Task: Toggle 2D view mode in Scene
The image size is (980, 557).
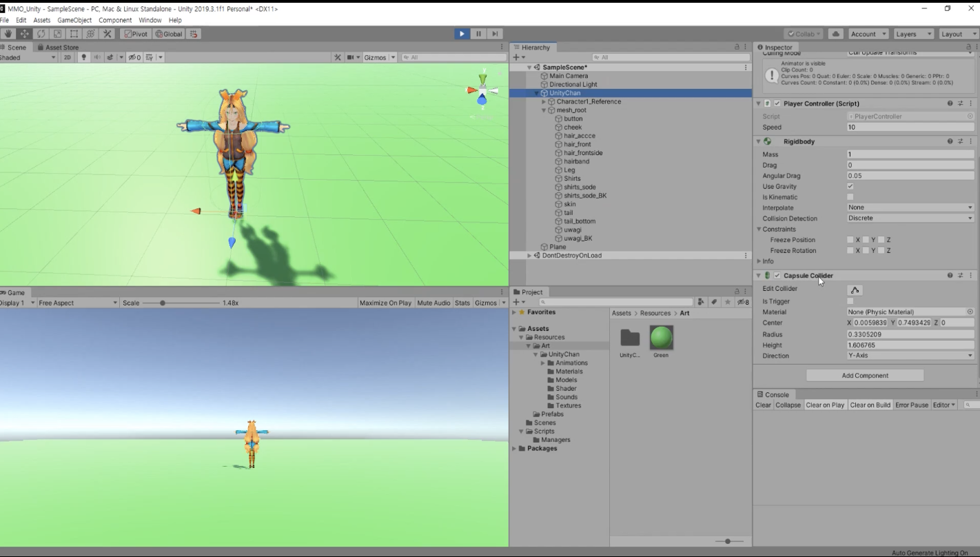Action: (67, 57)
